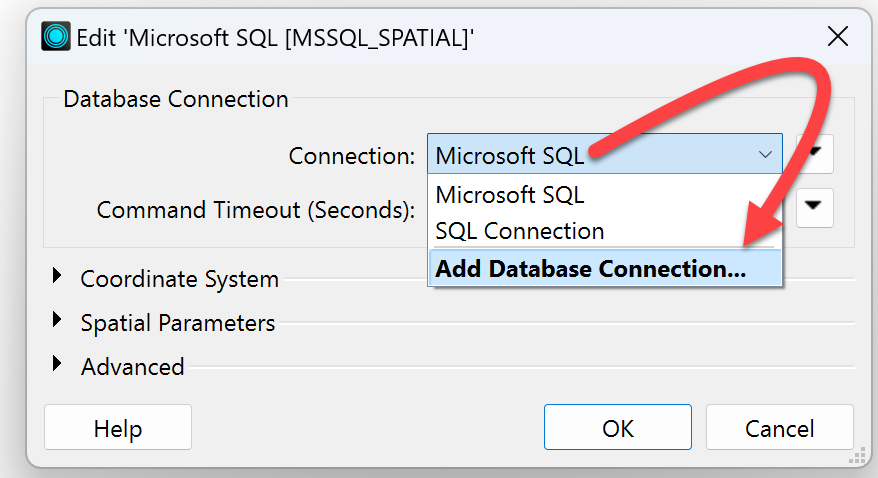Click the Cancel button
878x478 pixels.
779,428
